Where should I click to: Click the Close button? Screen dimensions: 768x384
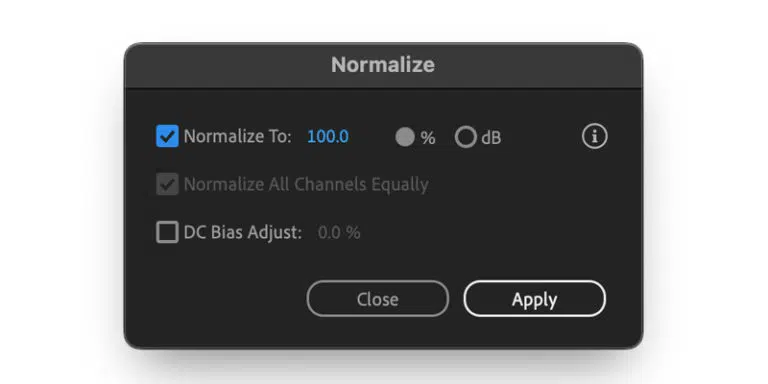pos(378,299)
